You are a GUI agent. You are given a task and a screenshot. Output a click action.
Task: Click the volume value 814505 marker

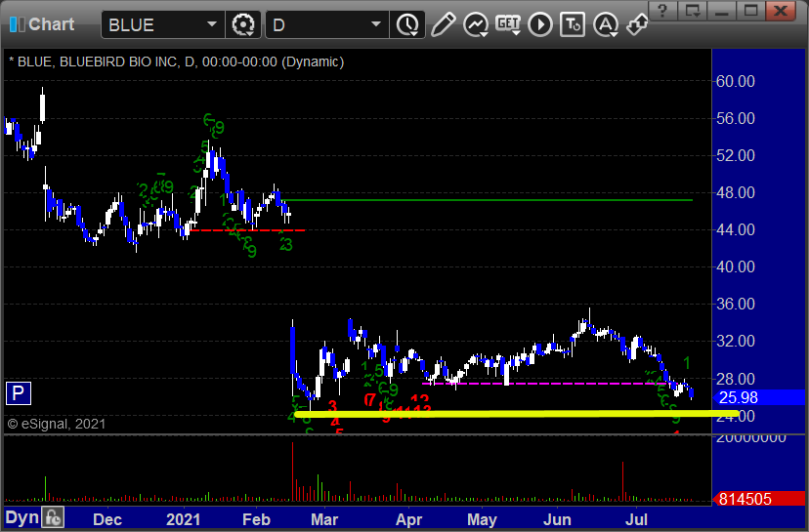pos(758,499)
